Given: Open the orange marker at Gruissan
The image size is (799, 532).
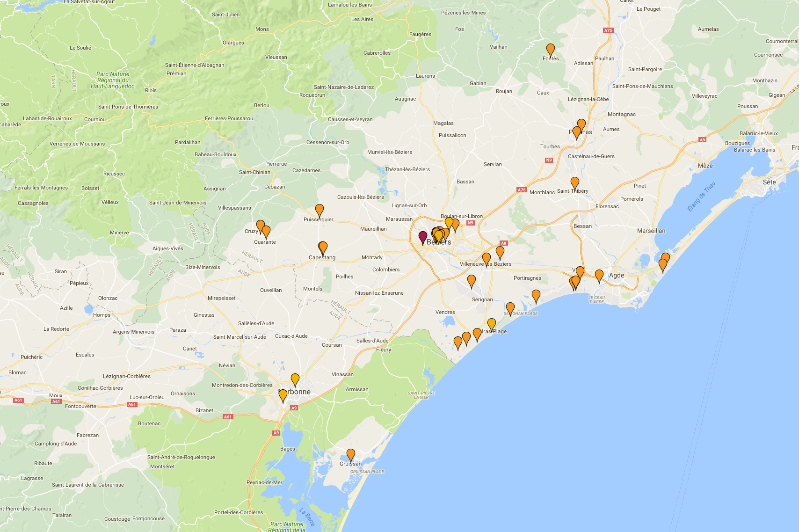Looking at the screenshot, I should click(x=350, y=455).
